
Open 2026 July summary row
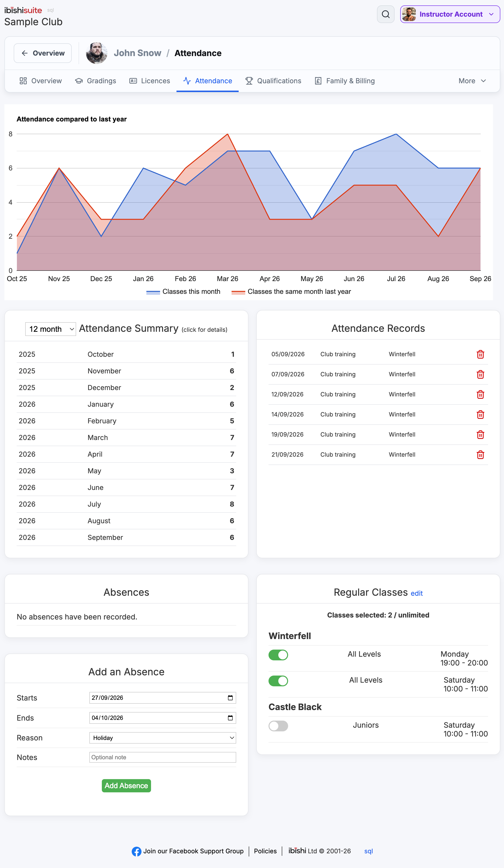pyautogui.click(x=126, y=504)
